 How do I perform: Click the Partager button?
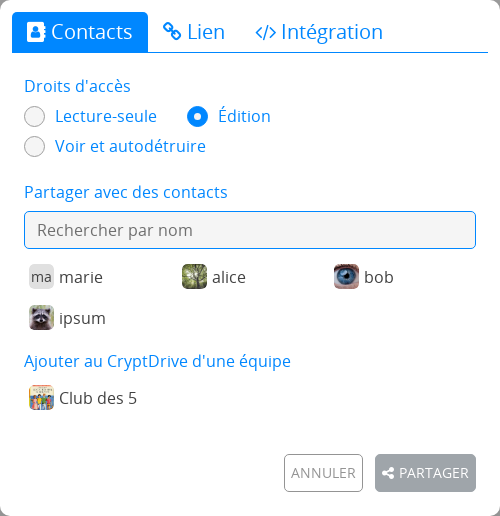point(425,473)
